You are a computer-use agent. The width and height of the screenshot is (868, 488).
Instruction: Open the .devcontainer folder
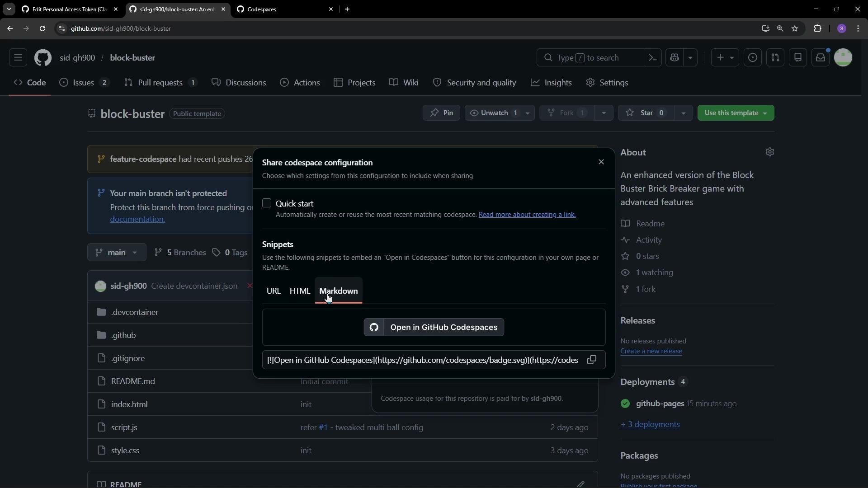(x=135, y=312)
